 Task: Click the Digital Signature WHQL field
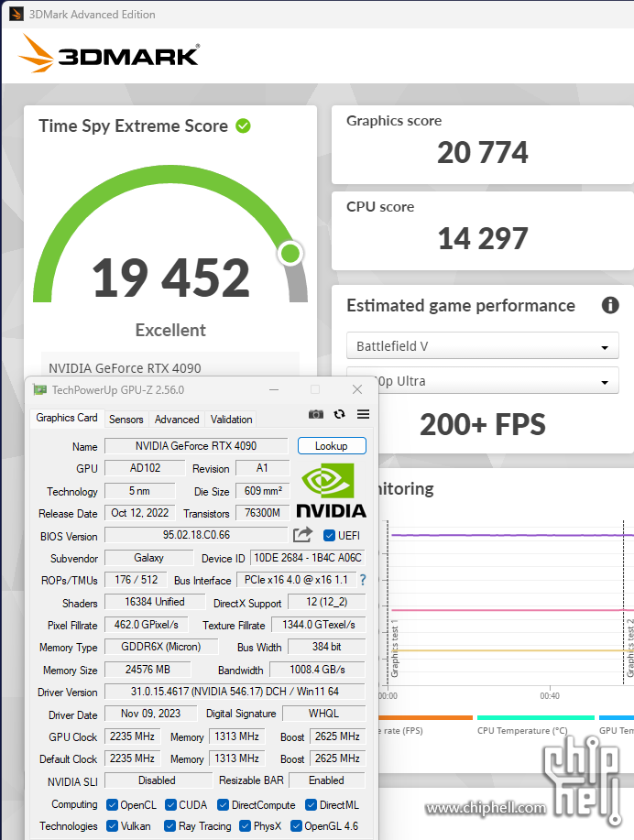323,713
